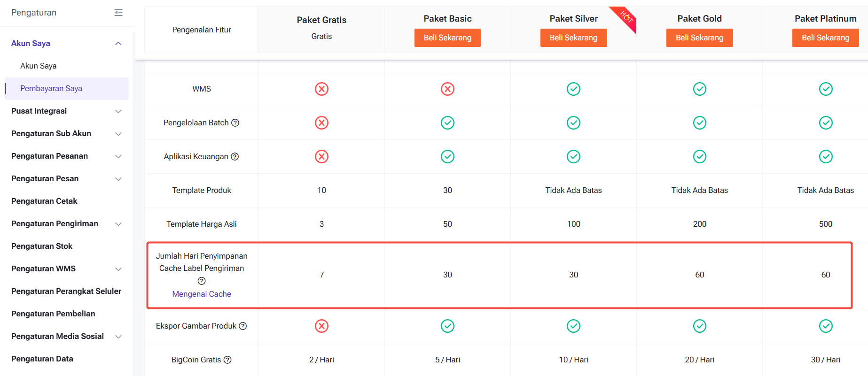The image size is (868, 376).
Task: Expand Pengaturan Media Sosial menu
Action: (x=118, y=337)
